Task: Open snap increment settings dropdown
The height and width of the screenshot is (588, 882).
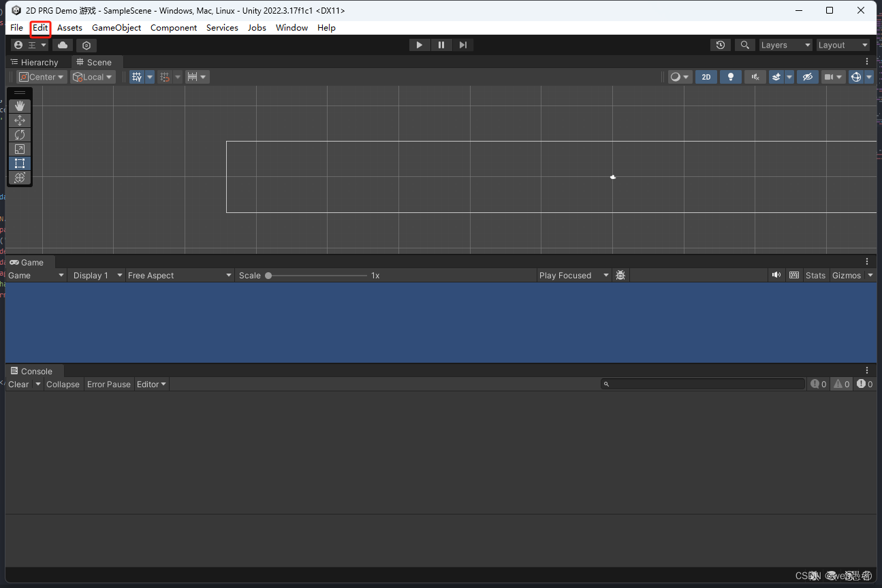Action: (198, 77)
